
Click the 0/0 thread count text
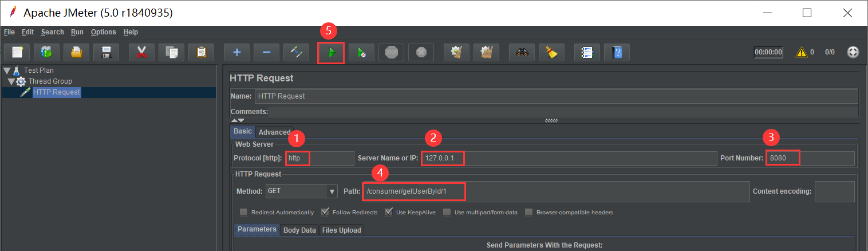click(x=830, y=52)
